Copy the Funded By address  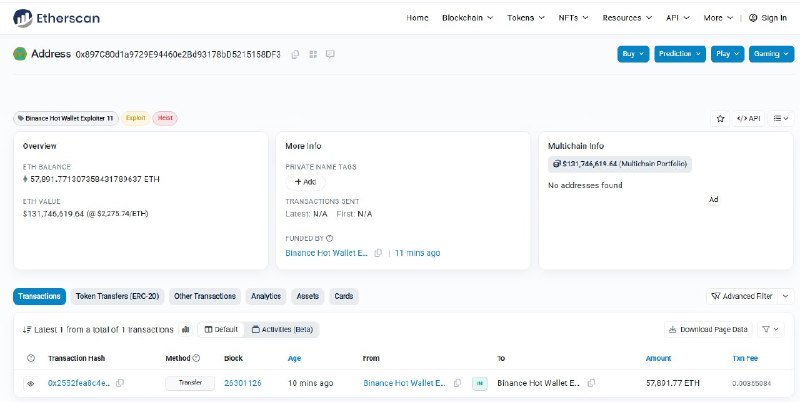[x=378, y=253]
